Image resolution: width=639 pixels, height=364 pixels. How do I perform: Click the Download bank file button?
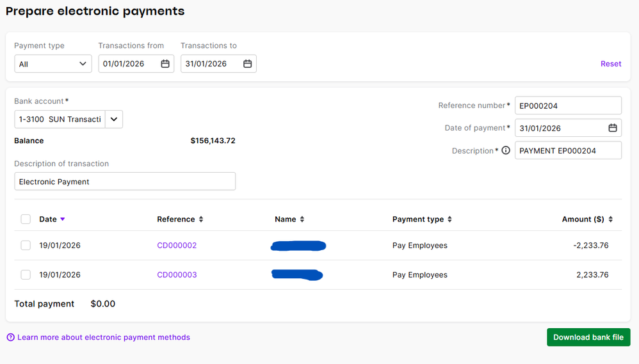click(x=588, y=337)
